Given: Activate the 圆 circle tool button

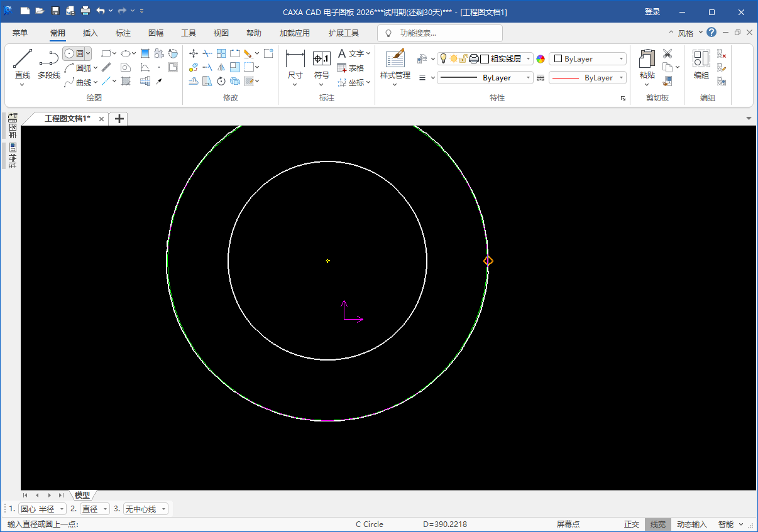Looking at the screenshot, I should (x=73, y=53).
